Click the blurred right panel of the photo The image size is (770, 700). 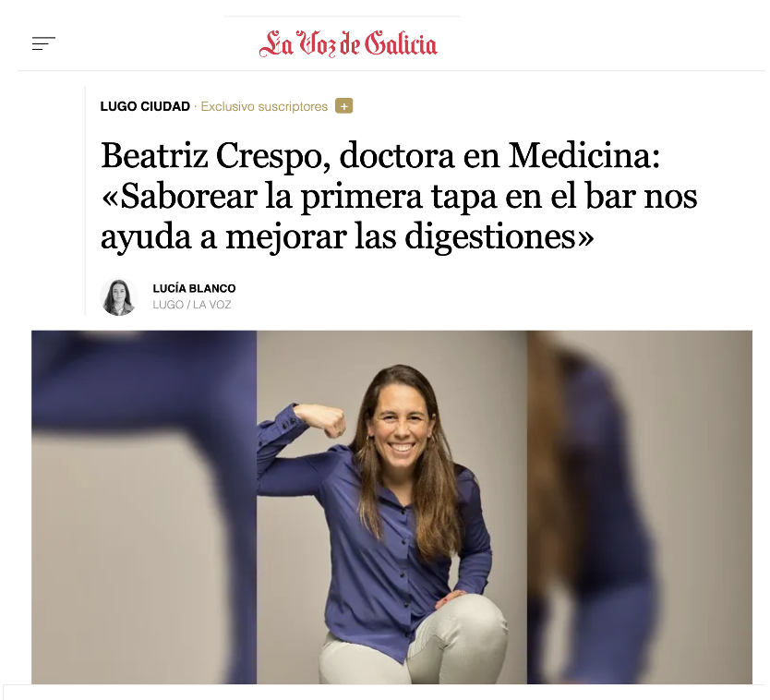pos(640,507)
